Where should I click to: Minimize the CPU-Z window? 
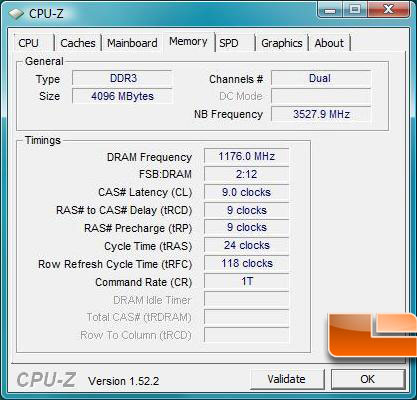(x=330, y=10)
